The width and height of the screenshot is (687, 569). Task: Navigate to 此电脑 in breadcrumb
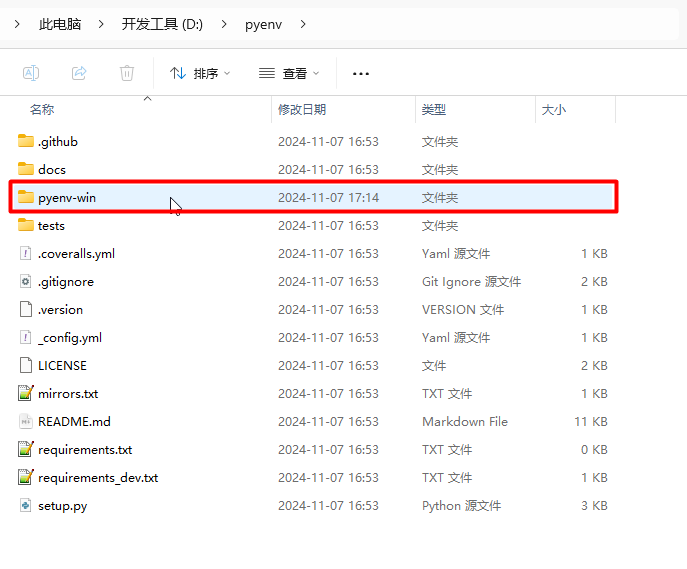60,24
